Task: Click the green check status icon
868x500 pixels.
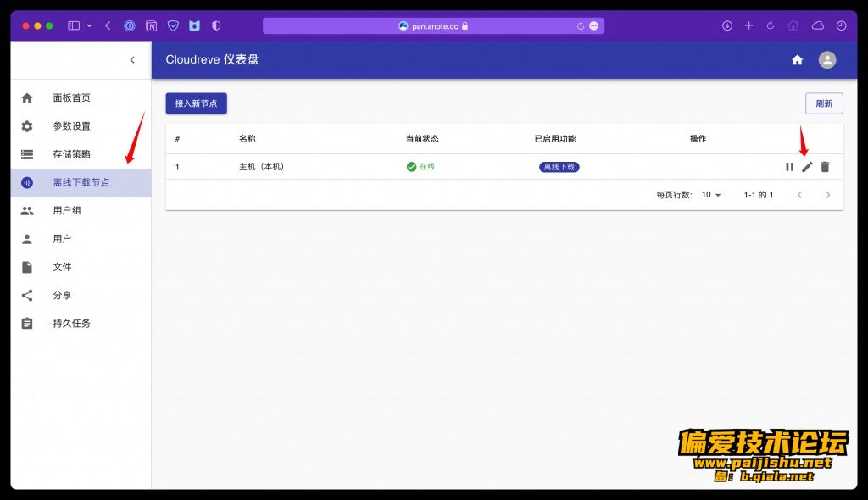Action: (x=411, y=167)
